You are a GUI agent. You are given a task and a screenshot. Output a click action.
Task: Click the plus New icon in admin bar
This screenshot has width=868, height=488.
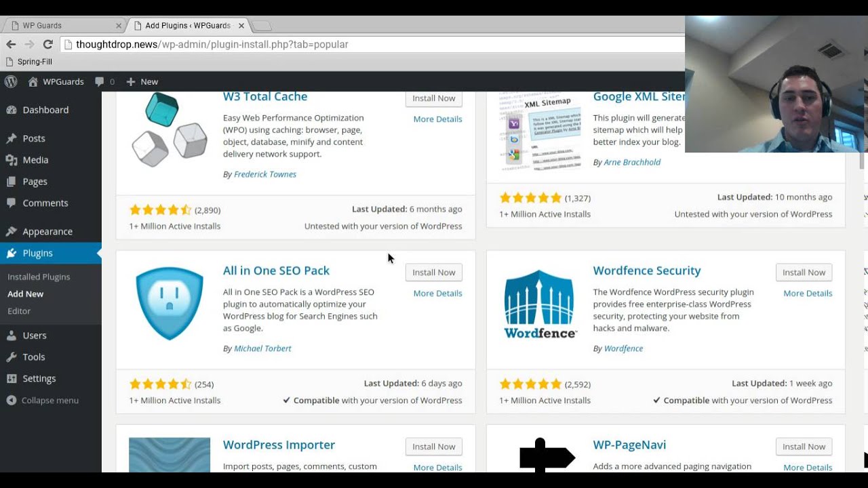131,82
